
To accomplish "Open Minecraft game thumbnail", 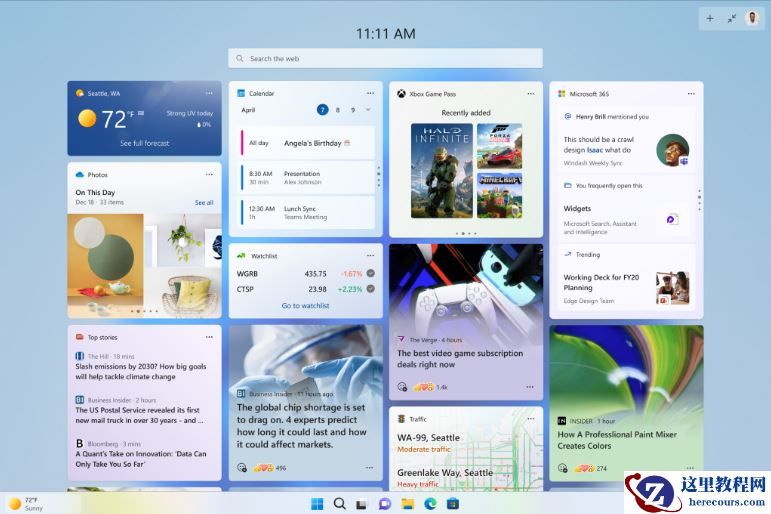I will 500,195.
